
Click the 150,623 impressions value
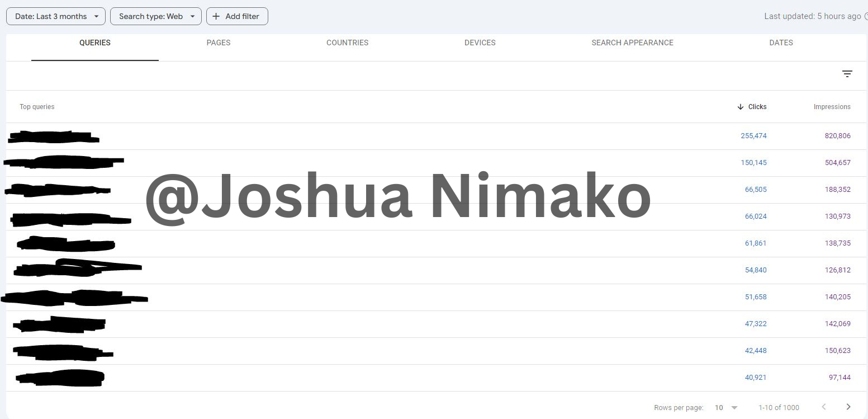tap(837, 351)
